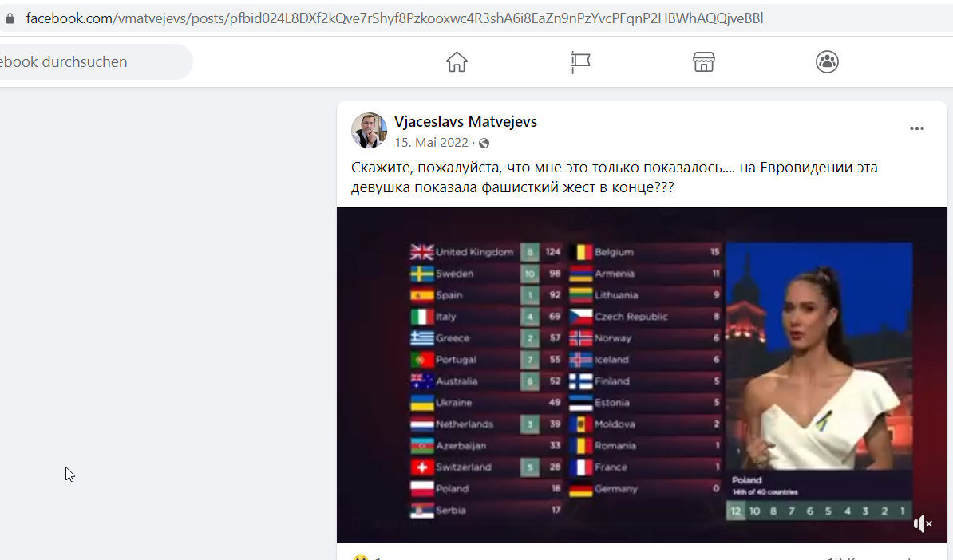953x560 pixels.
Task: Go to the Facebook Home icon
Action: tap(457, 62)
